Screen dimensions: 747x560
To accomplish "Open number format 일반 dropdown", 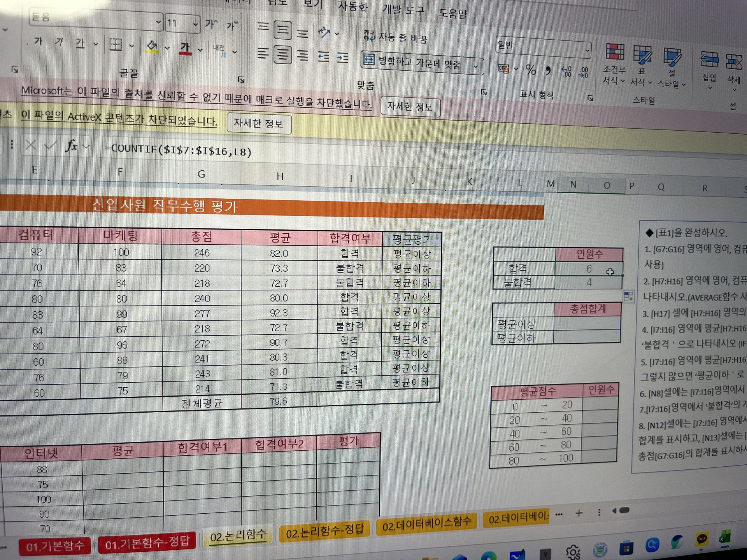I will [x=587, y=50].
